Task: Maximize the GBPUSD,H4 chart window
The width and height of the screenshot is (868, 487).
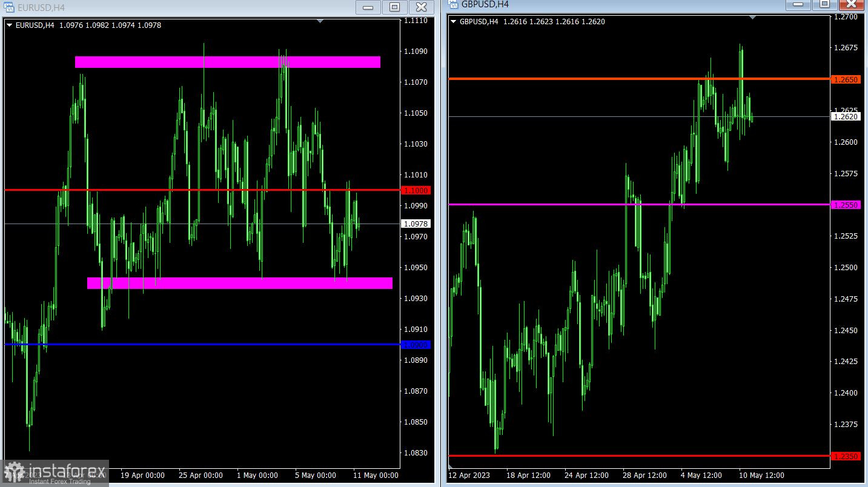Action: tap(824, 4)
